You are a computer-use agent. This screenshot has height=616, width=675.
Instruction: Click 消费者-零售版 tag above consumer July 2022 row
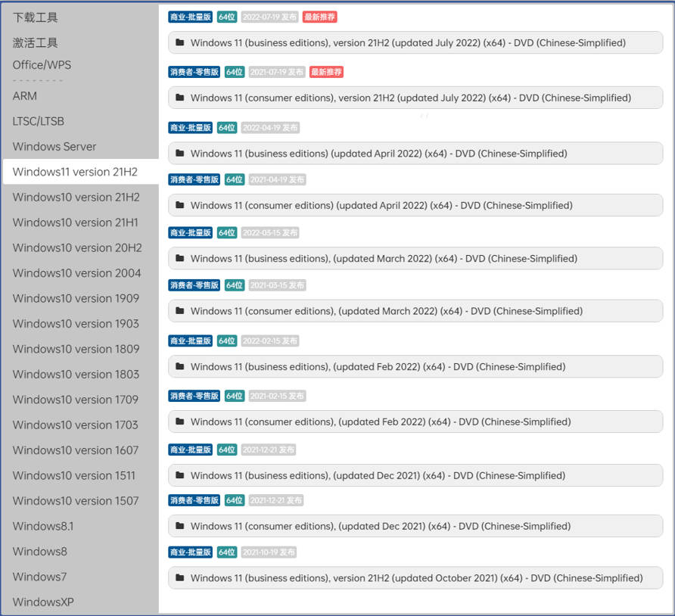click(194, 72)
